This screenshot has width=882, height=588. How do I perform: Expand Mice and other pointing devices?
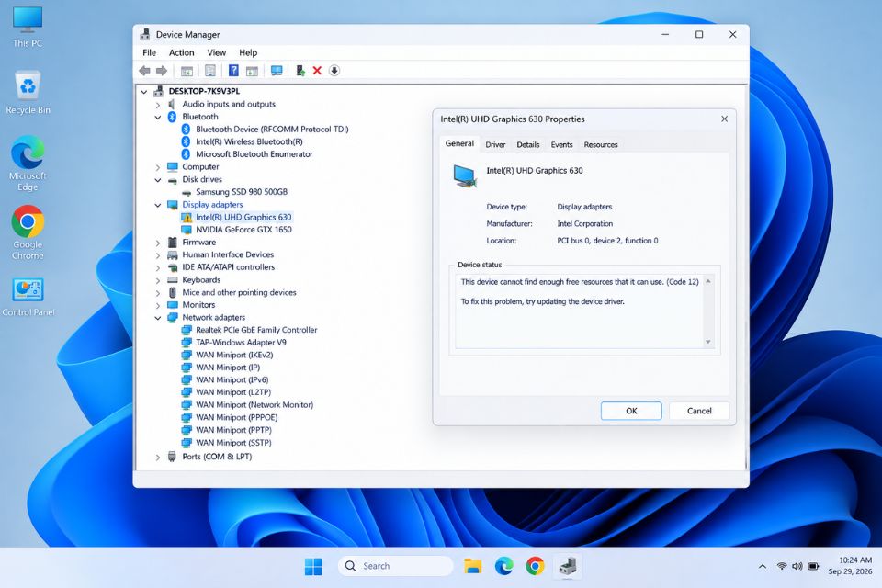click(158, 293)
